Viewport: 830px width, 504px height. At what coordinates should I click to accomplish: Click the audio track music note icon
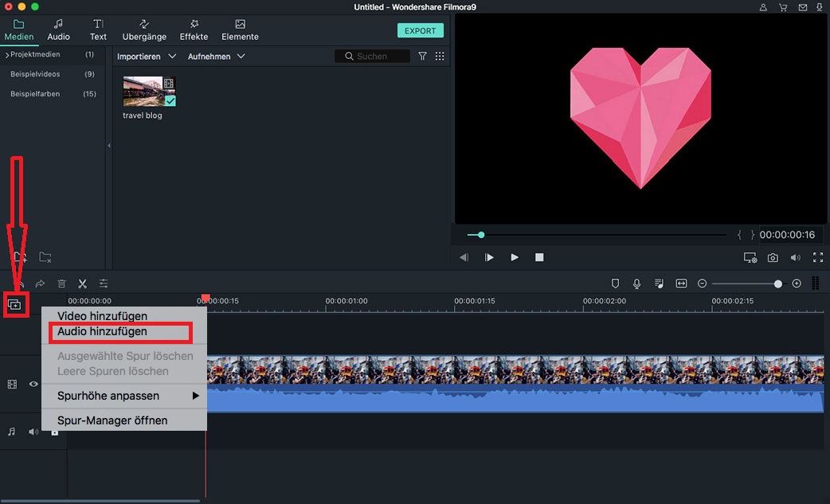click(12, 432)
